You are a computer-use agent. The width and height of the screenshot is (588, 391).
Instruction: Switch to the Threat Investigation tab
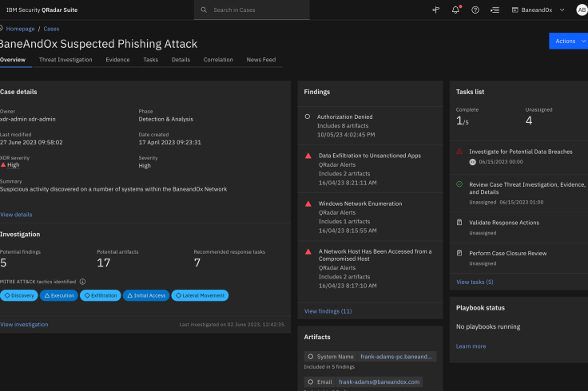tap(66, 60)
